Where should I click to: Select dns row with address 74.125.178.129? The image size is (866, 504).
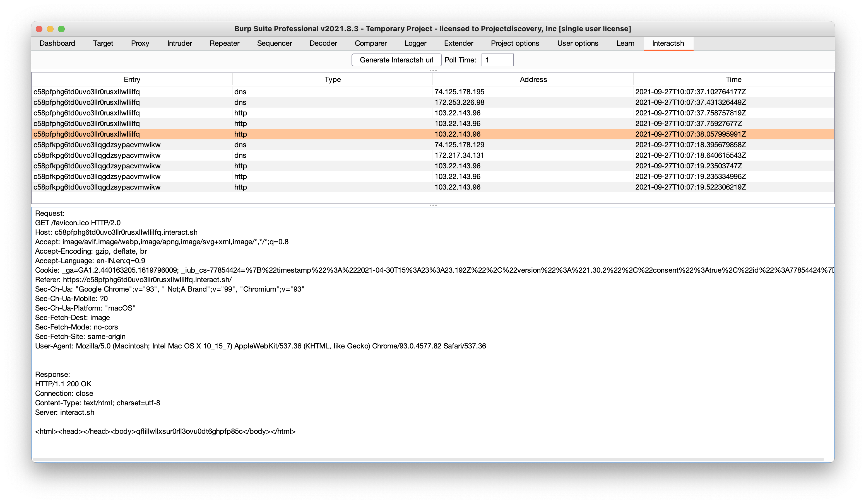[x=433, y=145]
